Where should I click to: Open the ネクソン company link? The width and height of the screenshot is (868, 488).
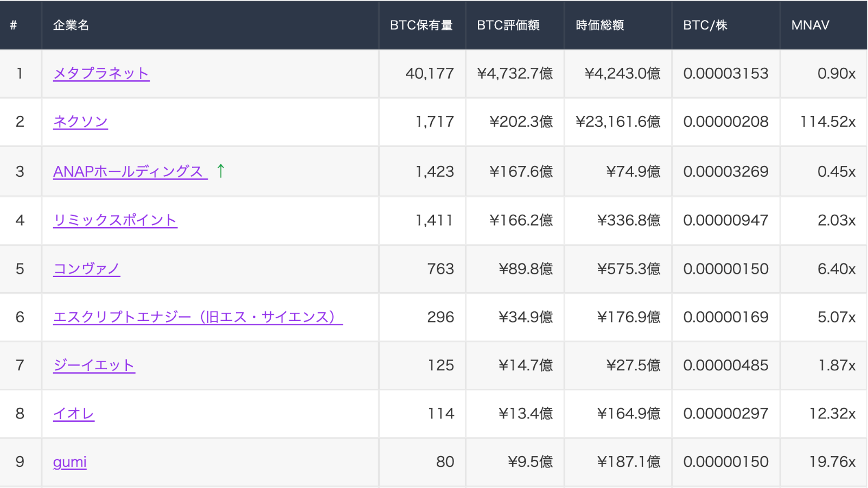coord(80,122)
